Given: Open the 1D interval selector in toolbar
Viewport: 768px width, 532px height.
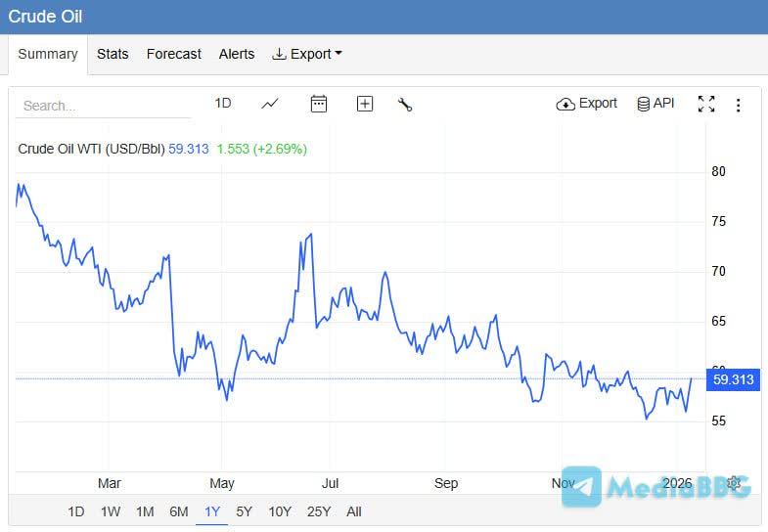Looking at the screenshot, I should [x=223, y=104].
